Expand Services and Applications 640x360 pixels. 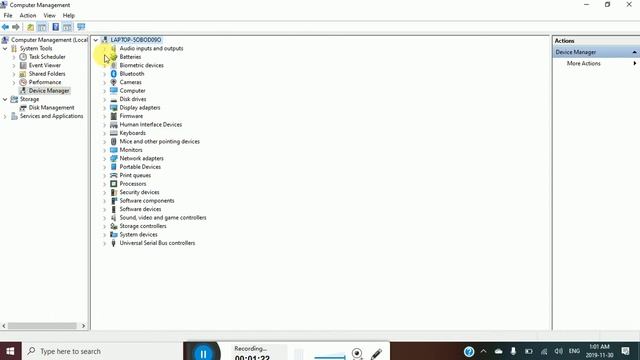[5, 116]
